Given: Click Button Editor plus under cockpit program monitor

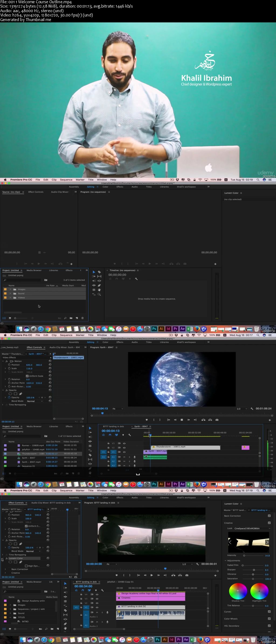Looking at the screenshot, I should [x=215, y=575].
